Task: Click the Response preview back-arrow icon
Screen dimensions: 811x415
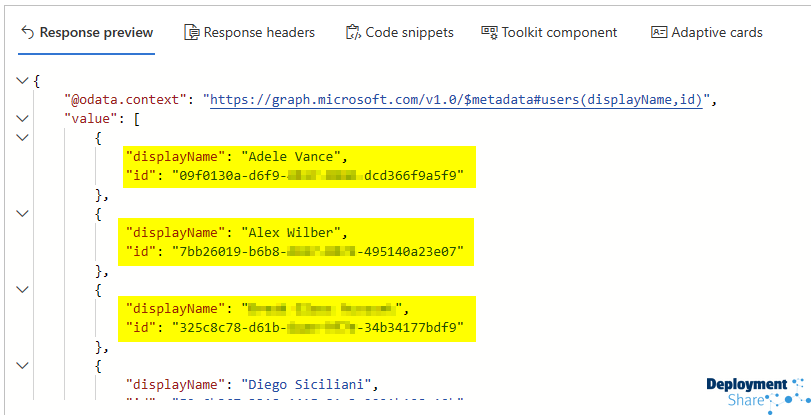Action: pos(27,33)
